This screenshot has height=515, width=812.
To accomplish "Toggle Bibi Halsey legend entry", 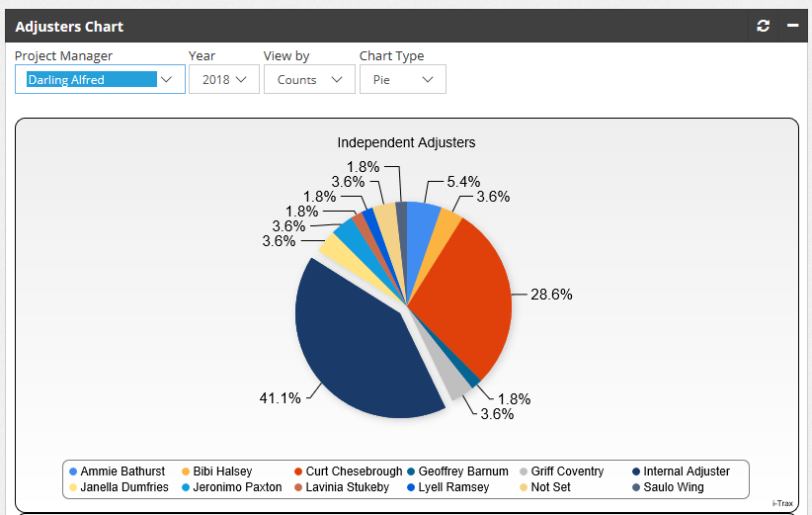I will click(221, 472).
